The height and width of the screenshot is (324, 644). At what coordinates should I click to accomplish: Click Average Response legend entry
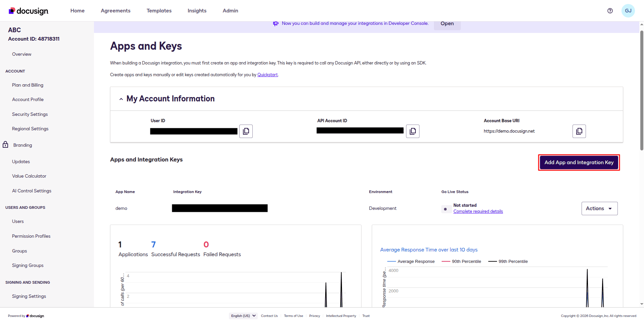tap(411, 262)
